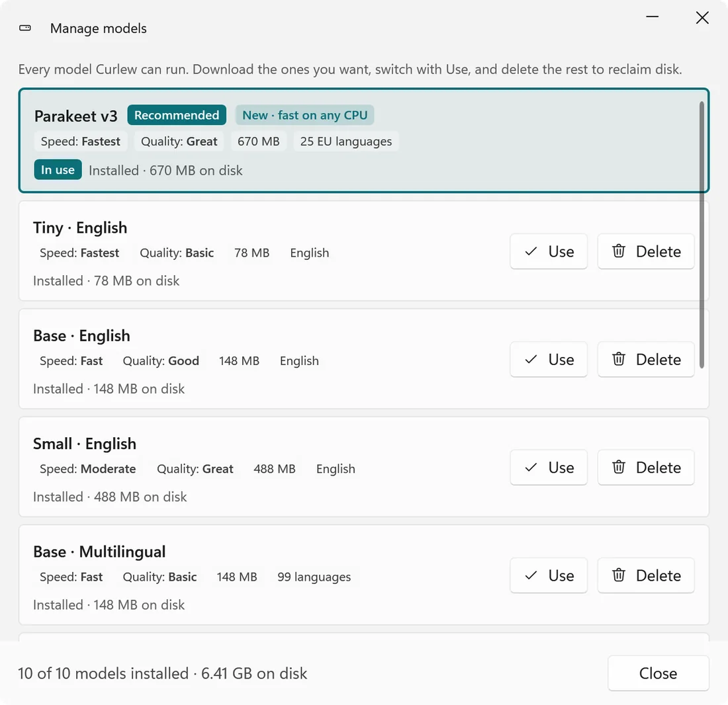Select the Parakeet v3 model title
Viewport: 728px width, 705px height.
[x=75, y=116]
